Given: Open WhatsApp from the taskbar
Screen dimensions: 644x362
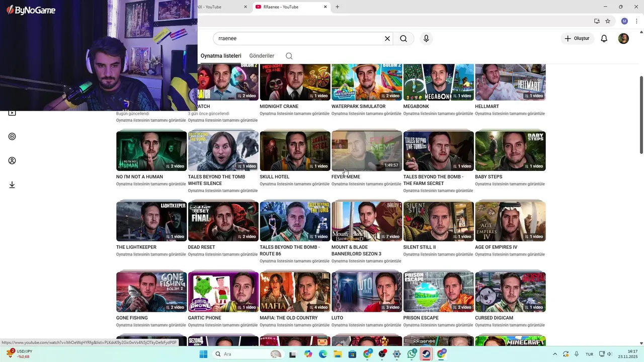Looking at the screenshot, I should pyautogui.click(x=412, y=354).
